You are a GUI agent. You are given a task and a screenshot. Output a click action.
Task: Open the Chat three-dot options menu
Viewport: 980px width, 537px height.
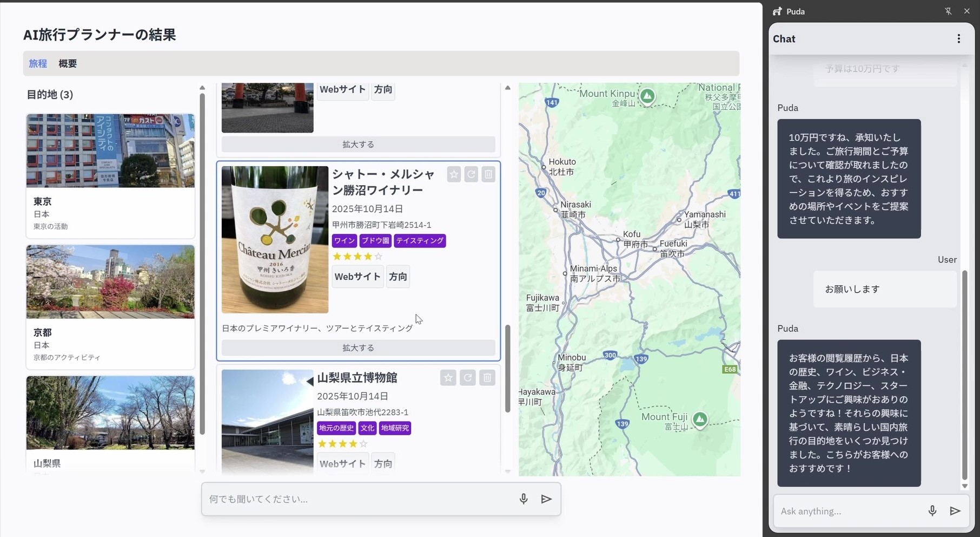[958, 39]
